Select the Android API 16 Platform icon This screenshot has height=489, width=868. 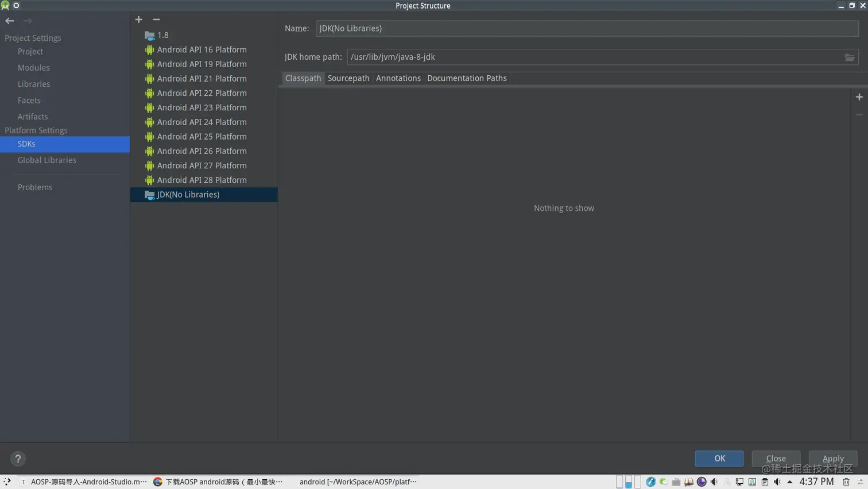tap(149, 50)
